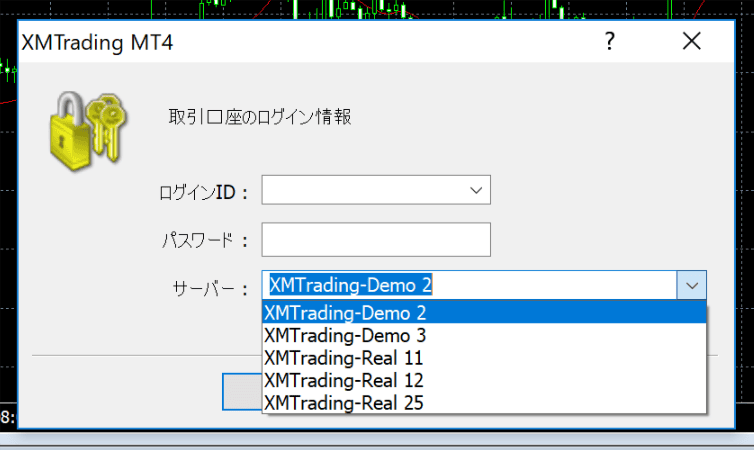Collapse the server dropdown arrow
Viewport: 754px width, 450px height.
coord(691,286)
